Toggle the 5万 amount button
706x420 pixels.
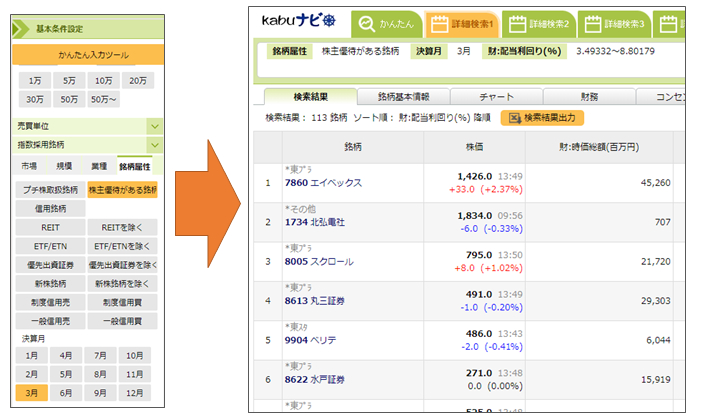[69, 81]
